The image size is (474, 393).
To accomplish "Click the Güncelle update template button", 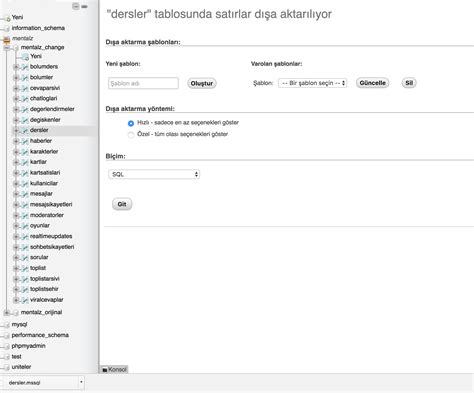I will (372, 83).
